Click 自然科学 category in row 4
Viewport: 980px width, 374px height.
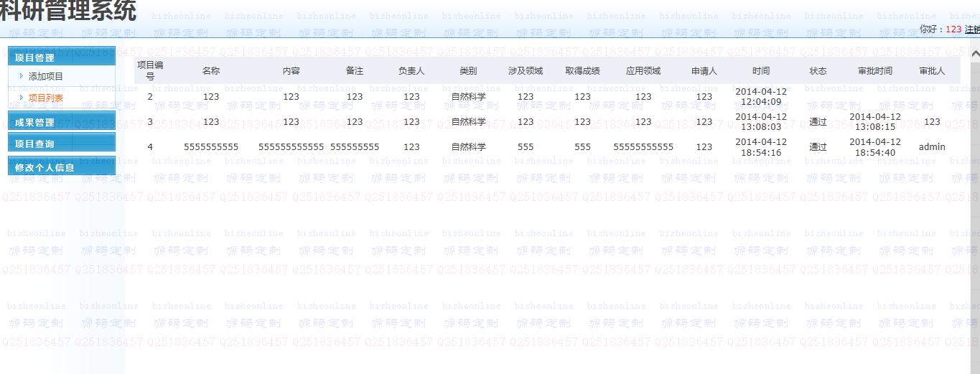pyautogui.click(x=468, y=146)
